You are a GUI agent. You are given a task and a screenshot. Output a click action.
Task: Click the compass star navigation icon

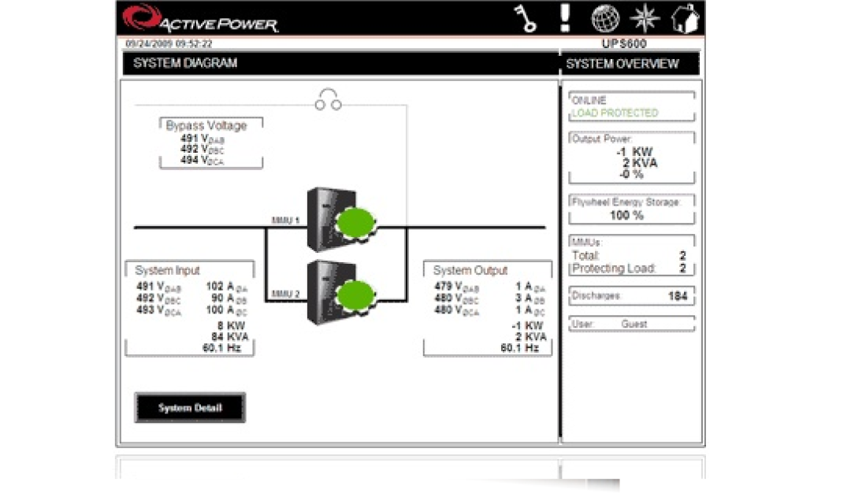point(645,19)
